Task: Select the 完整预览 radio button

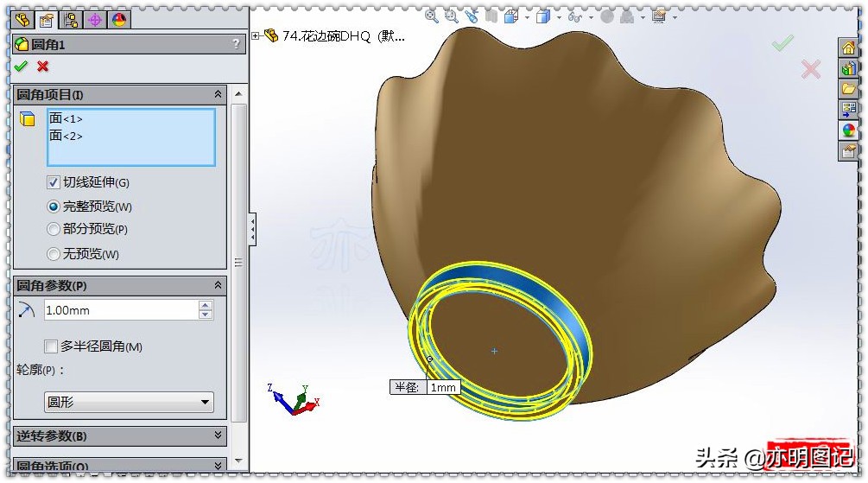Action: (x=54, y=207)
